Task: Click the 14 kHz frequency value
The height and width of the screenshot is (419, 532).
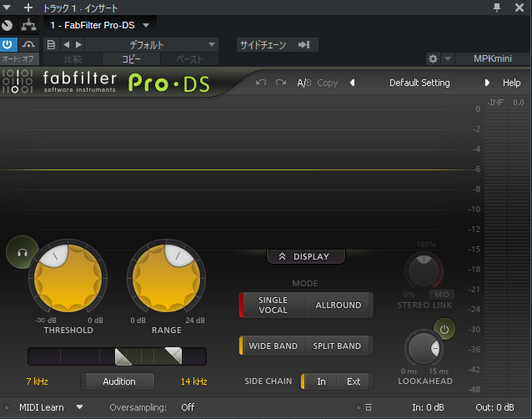Action: click(193, 381)
